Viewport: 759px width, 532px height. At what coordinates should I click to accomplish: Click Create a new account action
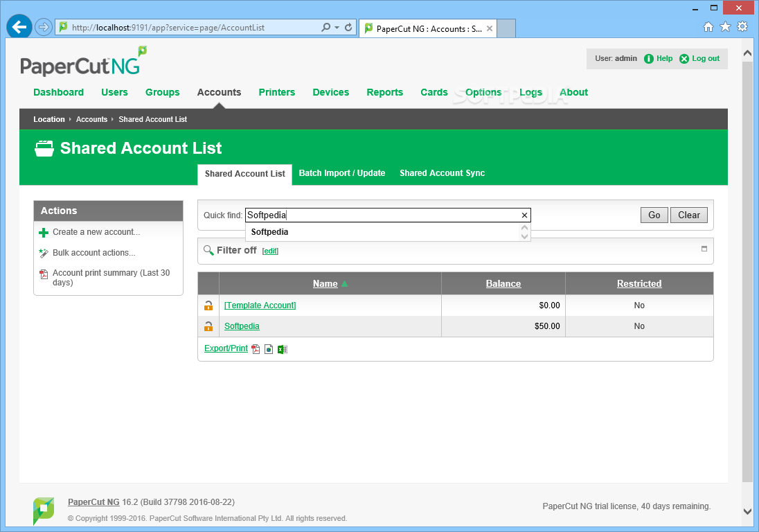(x=96, y=232)
